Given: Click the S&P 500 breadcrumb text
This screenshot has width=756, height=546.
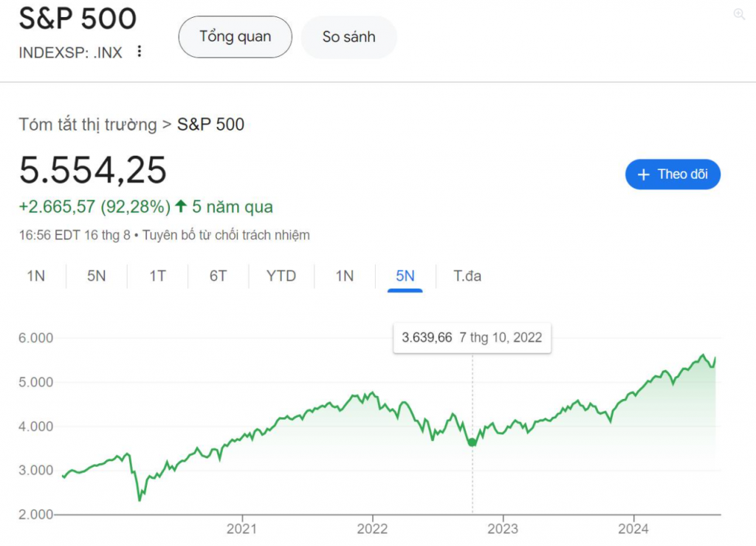Looking at the screenshot, I should point(210,124).
